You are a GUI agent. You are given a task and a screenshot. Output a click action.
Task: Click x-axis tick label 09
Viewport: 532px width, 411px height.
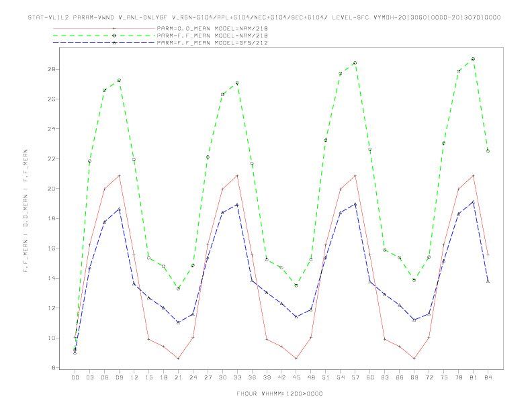coord(119,377)
